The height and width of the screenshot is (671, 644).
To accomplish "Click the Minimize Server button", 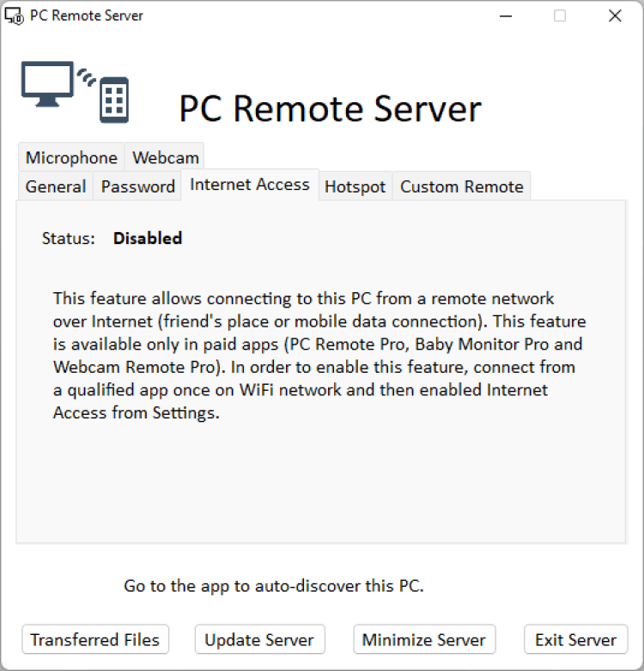I will pos(424,640).
